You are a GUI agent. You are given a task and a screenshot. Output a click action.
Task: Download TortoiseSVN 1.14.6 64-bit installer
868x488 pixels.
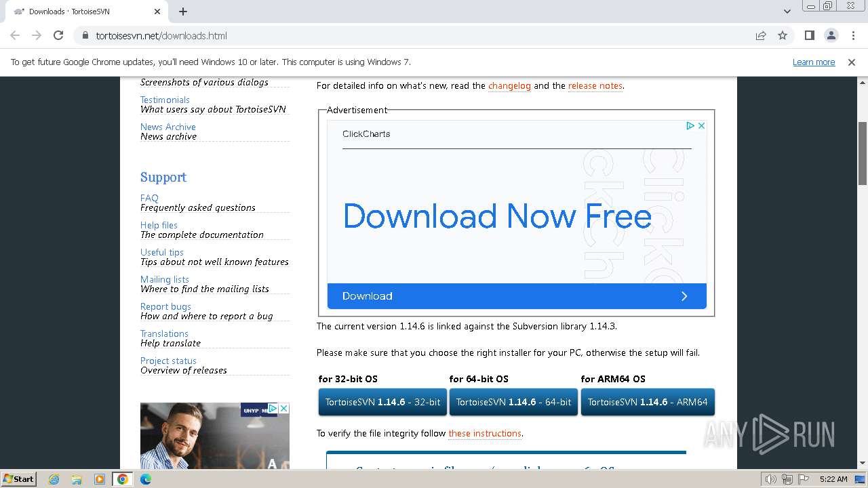513,402
